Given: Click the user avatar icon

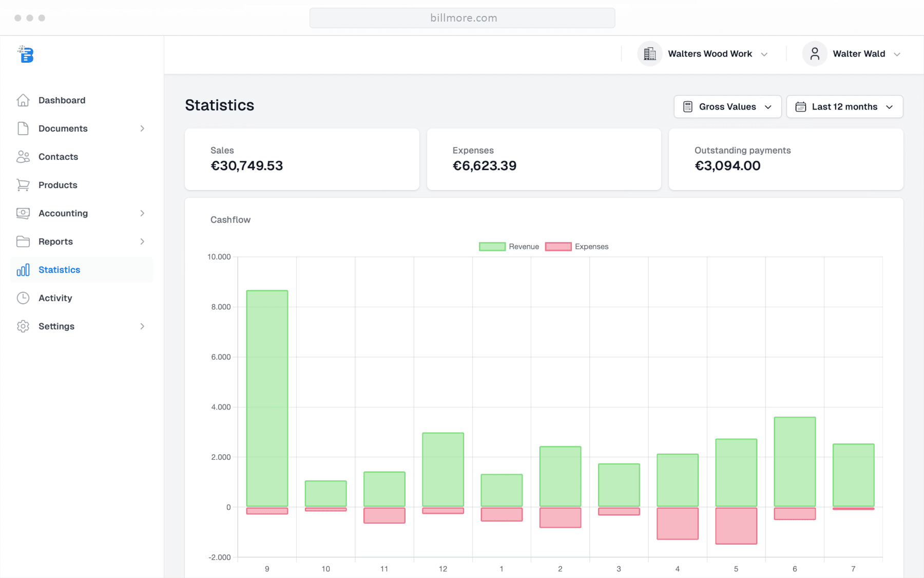Looking at the screenshot, I should [x=815, y=54].
